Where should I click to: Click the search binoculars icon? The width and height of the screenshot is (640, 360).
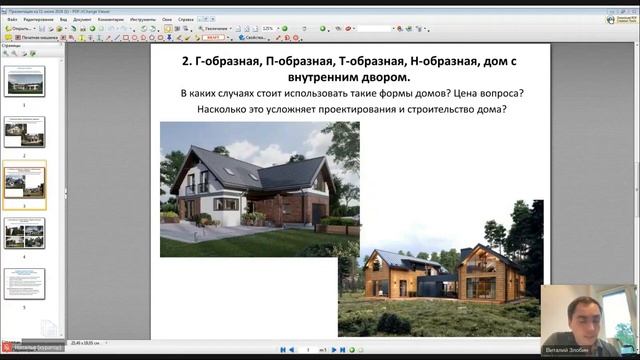tap(400, 29)
